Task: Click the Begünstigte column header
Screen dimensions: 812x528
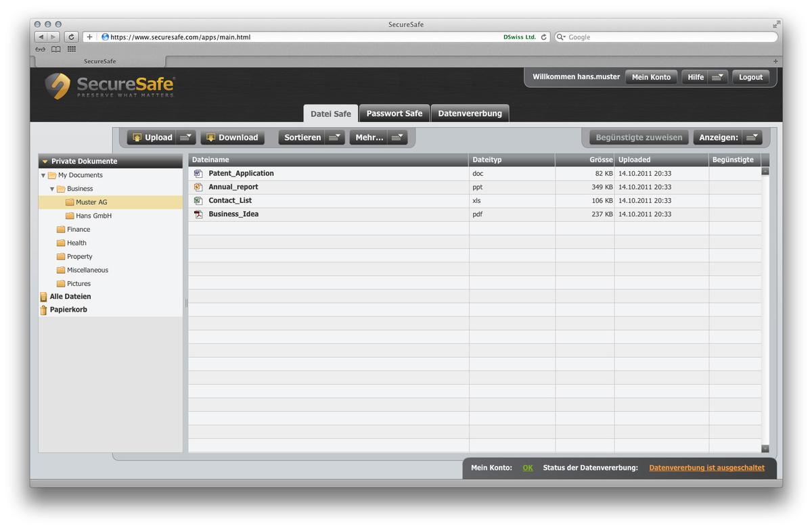Action: coord(735,160)
